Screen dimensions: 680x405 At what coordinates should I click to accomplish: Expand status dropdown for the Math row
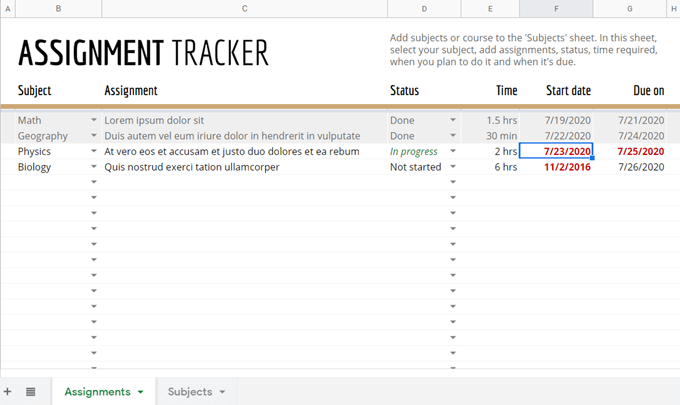pyautogui.click(x=453, y=120)
